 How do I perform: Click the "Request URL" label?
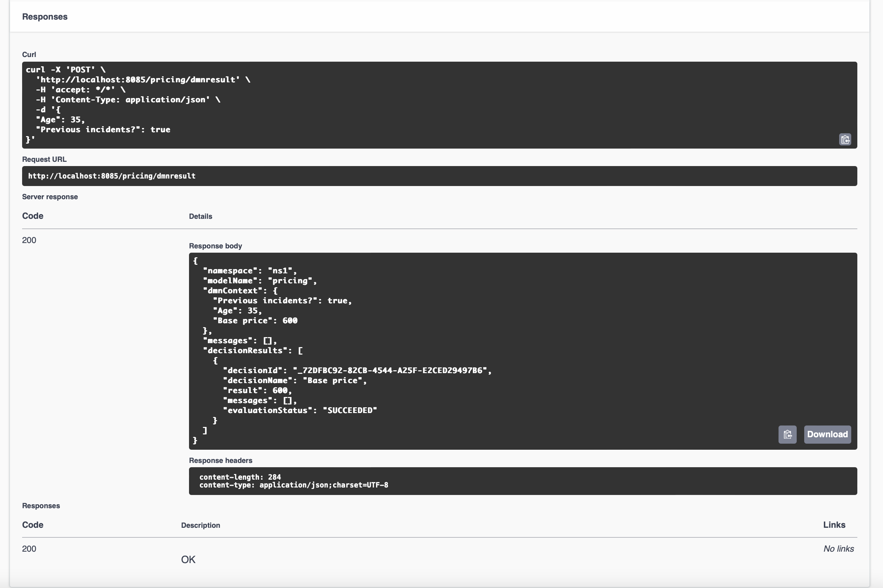tap(44, 159)
